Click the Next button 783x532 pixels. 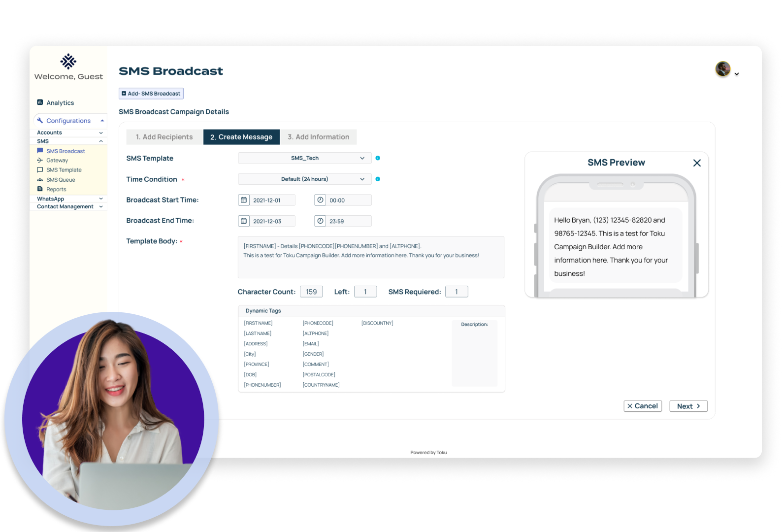688,406
